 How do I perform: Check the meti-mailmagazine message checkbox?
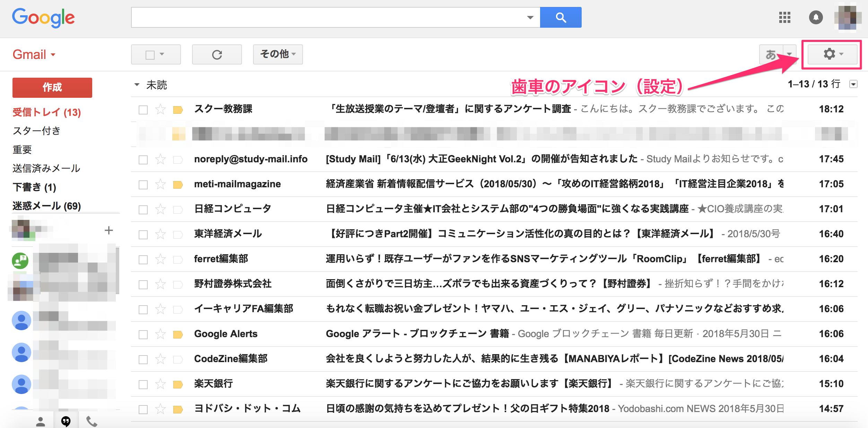pyautogui.click(x=143, y=185)
